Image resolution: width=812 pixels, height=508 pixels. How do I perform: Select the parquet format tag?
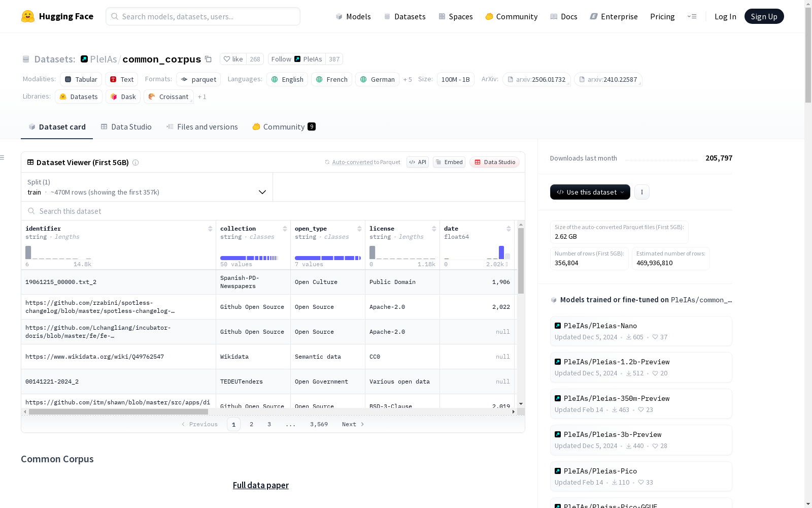(199, 79)
